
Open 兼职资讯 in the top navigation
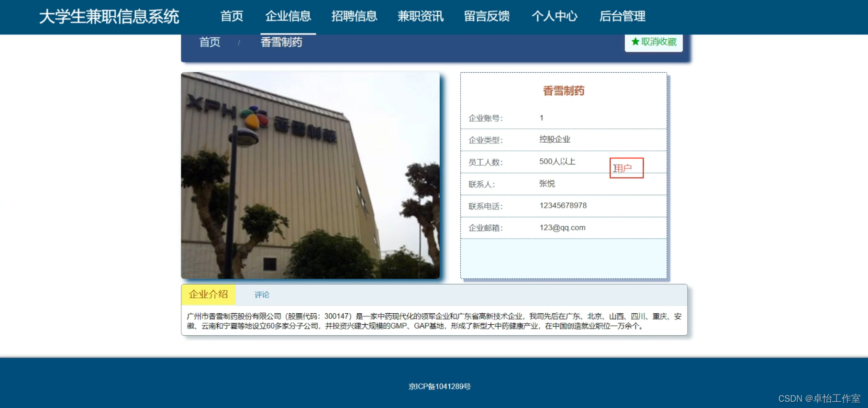(420, 16)
